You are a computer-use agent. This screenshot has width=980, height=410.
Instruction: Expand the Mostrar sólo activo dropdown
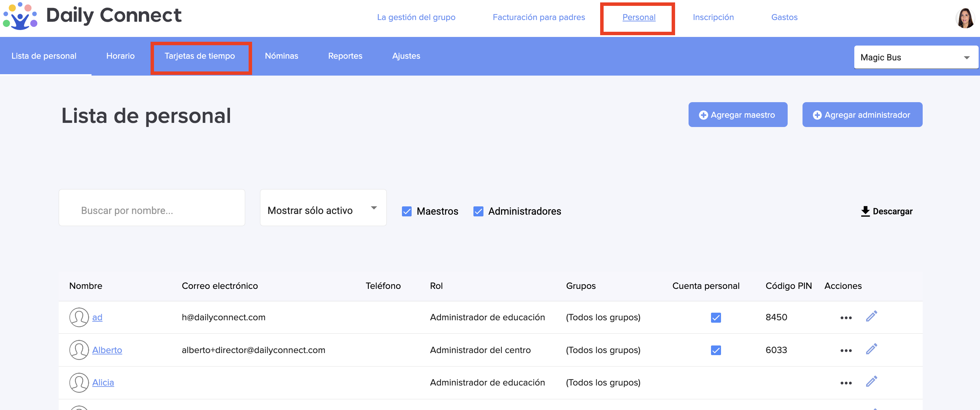click(323, 208)
